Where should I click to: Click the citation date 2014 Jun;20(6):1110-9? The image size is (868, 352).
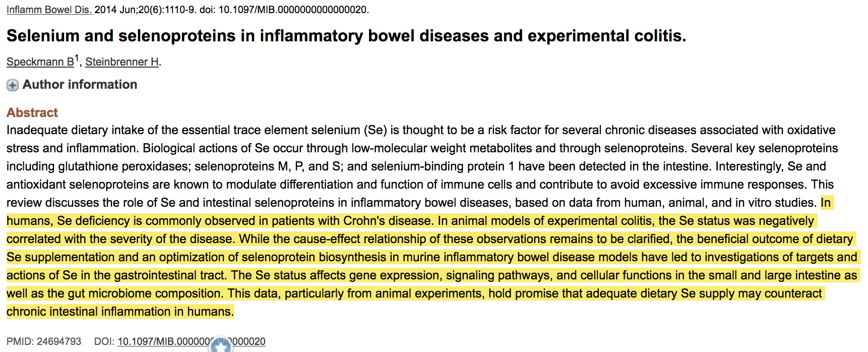click(x=145, y=10)
